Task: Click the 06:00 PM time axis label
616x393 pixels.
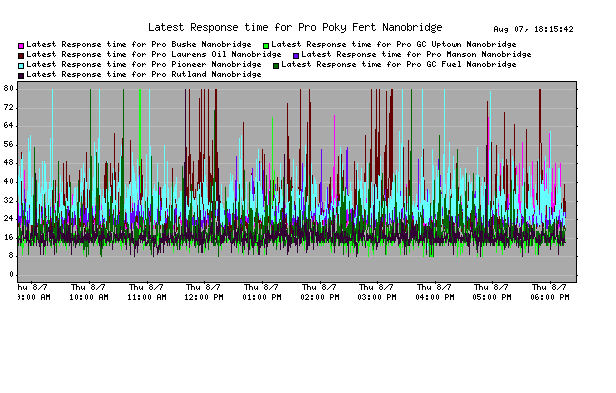Action: [x=550, y=292]
